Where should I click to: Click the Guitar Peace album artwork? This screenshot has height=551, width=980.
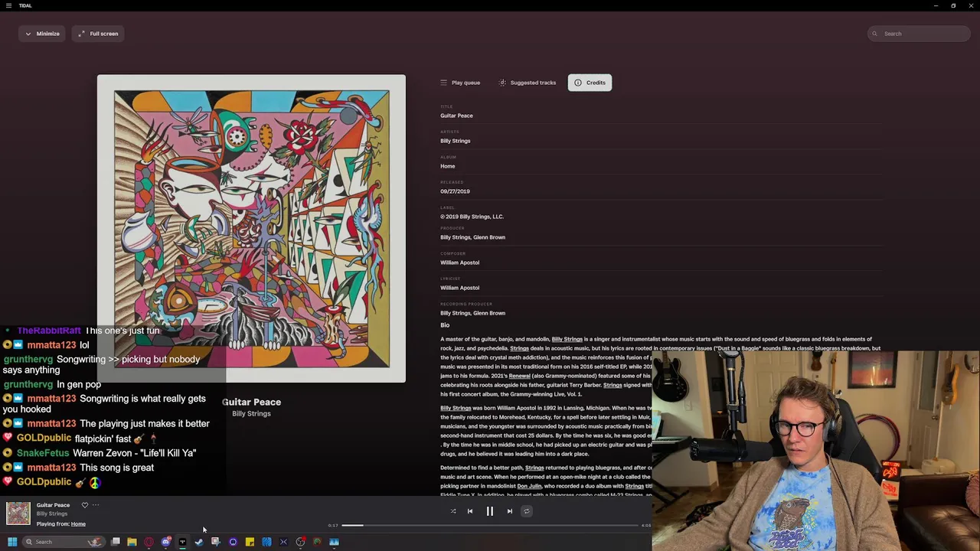[x=251, y=228]
